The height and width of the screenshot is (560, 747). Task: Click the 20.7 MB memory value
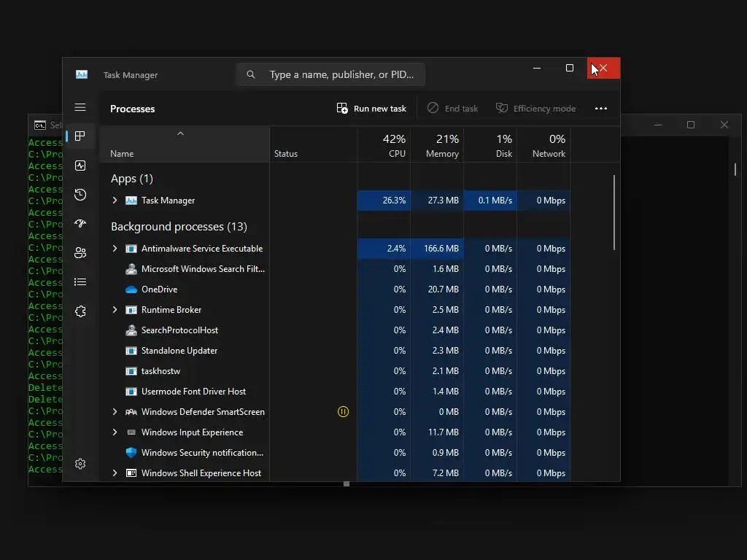(x=443, y=289)
